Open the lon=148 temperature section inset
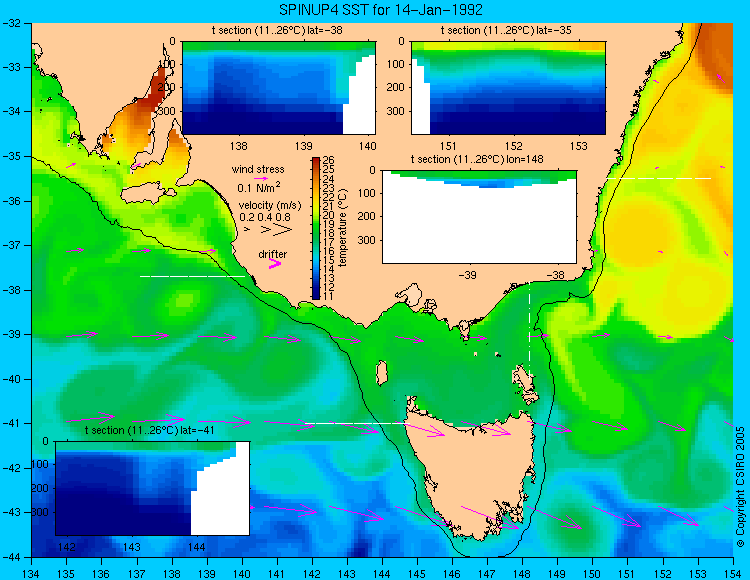Viewport: 750px width, 580px height. pos(479,217)
